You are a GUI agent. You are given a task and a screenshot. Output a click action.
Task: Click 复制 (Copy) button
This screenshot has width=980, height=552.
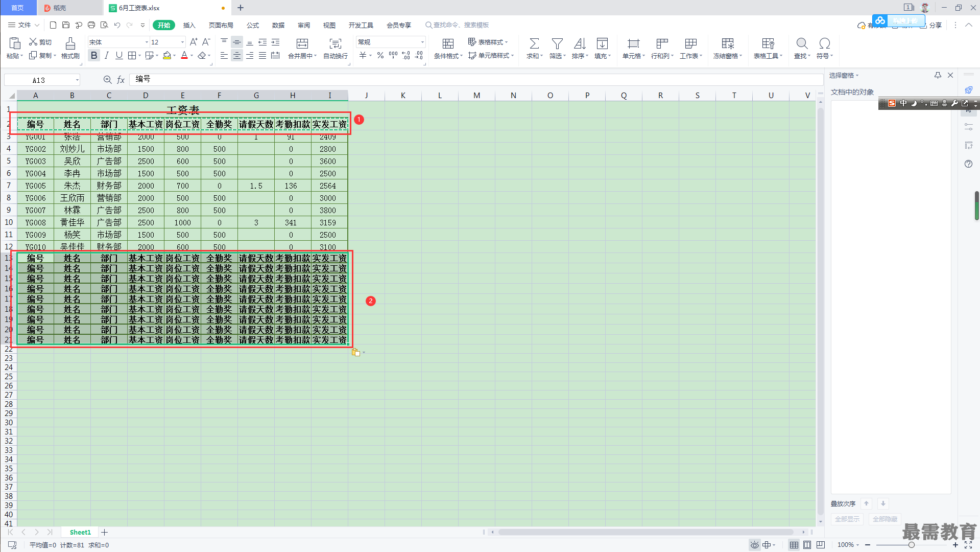(x=41, y=56)
